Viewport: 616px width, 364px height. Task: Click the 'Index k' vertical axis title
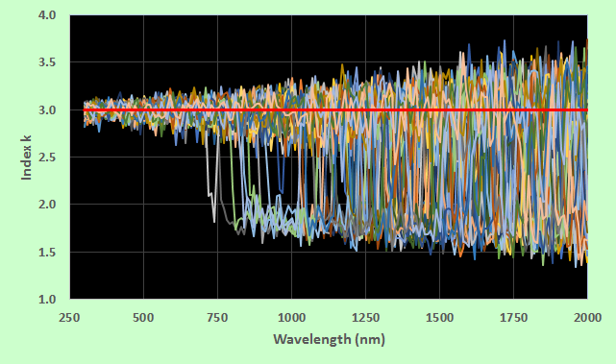tap(26, 158)
